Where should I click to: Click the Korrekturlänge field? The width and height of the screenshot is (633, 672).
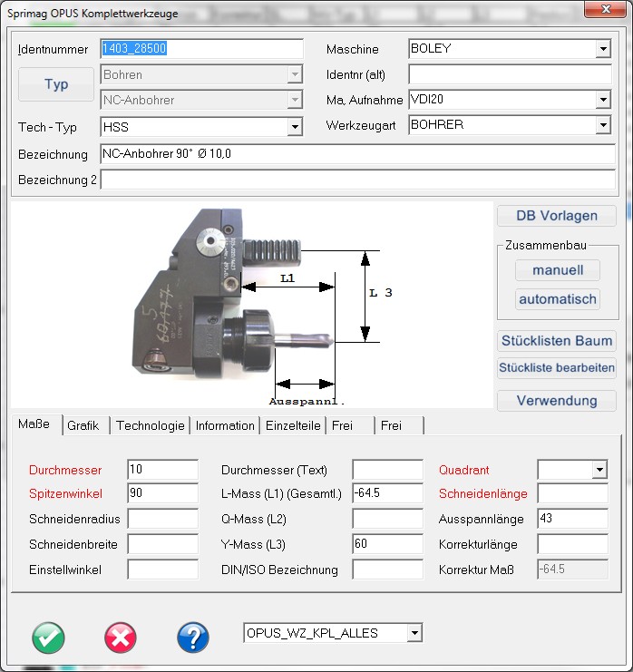click(572, 544)
